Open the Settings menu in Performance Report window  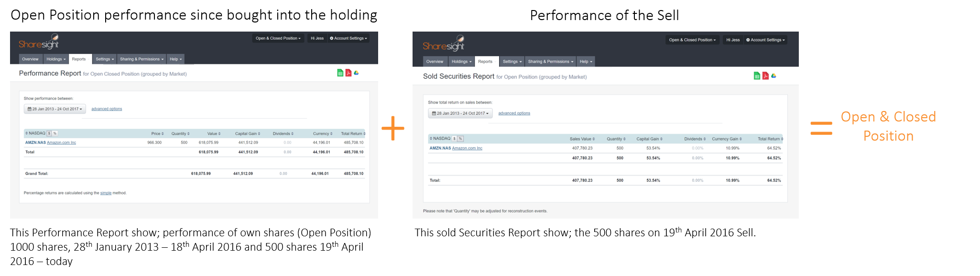tap(105, 59)
